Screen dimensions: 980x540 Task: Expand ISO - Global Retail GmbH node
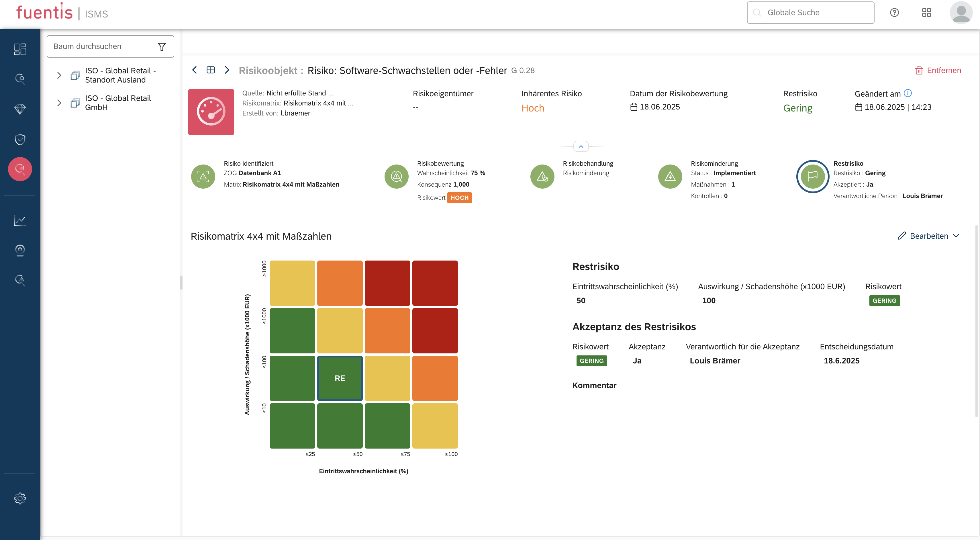click(59, 103)
